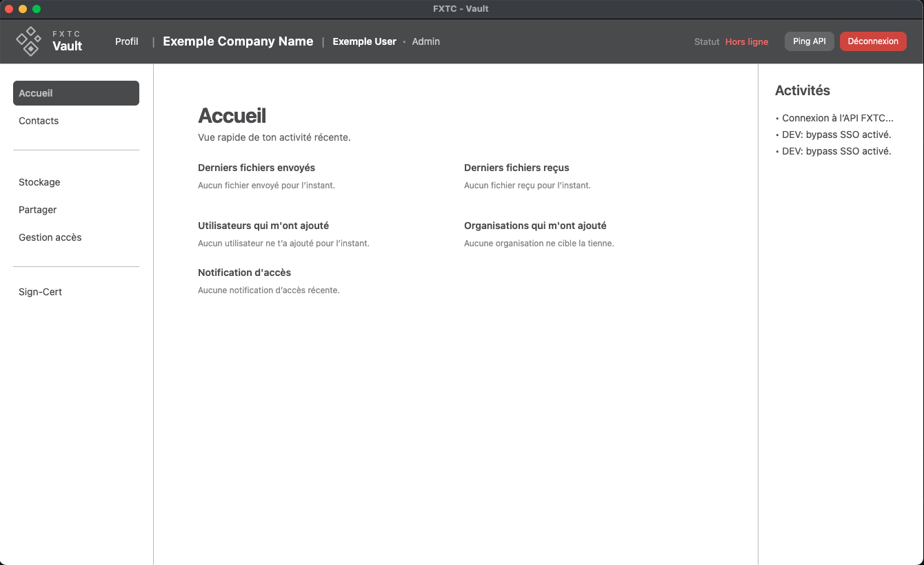
Task: Click the Notification d'accès heading
Action: click(245, 272)
